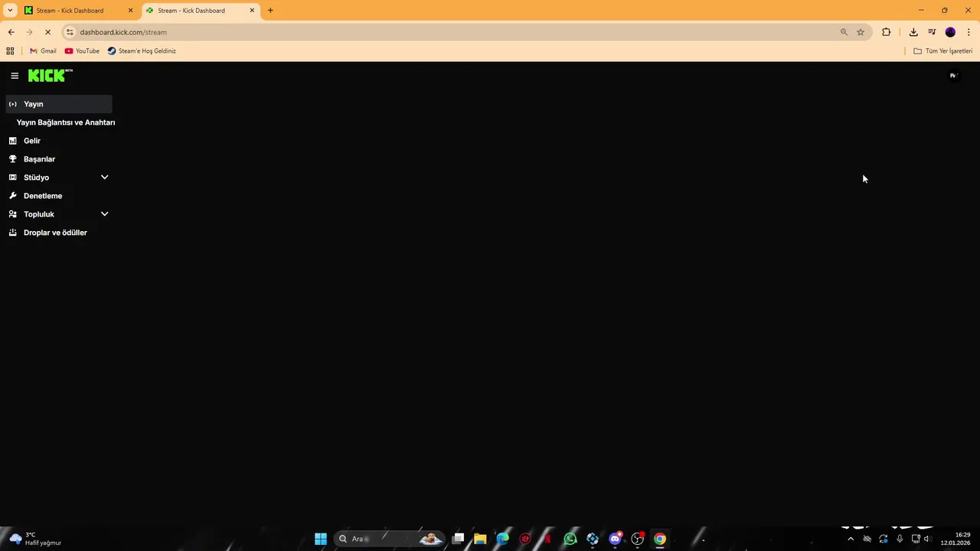Click the Gelir chart icon
Image resolution: width=980 pixels, height=551 pixels.
click(x=12, y=141)
